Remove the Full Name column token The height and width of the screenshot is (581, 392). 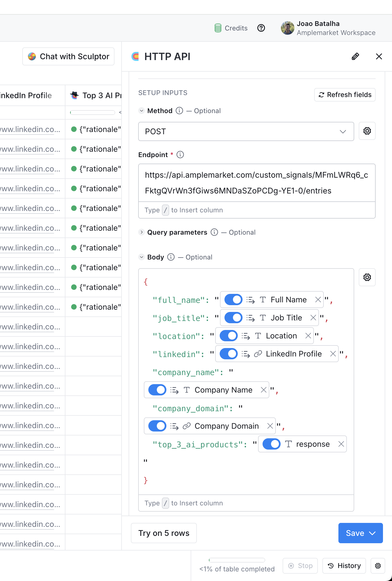click(x=318, y=300)
